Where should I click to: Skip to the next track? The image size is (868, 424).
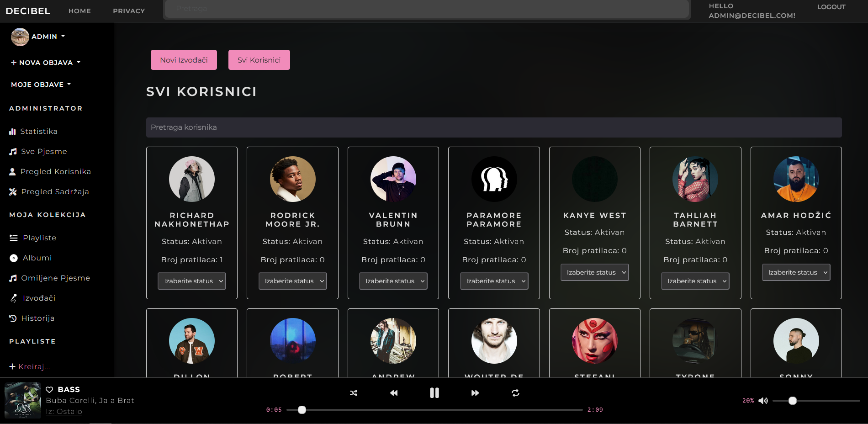[x=475, y=393]
